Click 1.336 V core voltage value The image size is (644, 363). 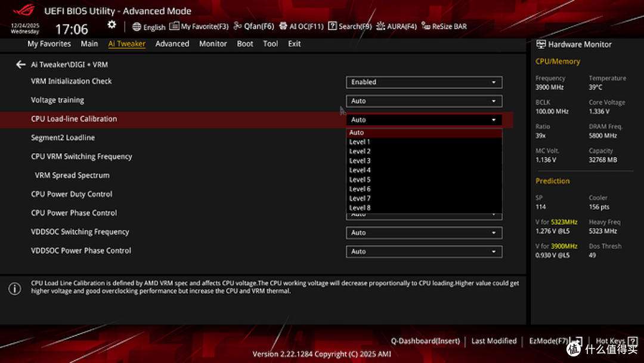599,112
